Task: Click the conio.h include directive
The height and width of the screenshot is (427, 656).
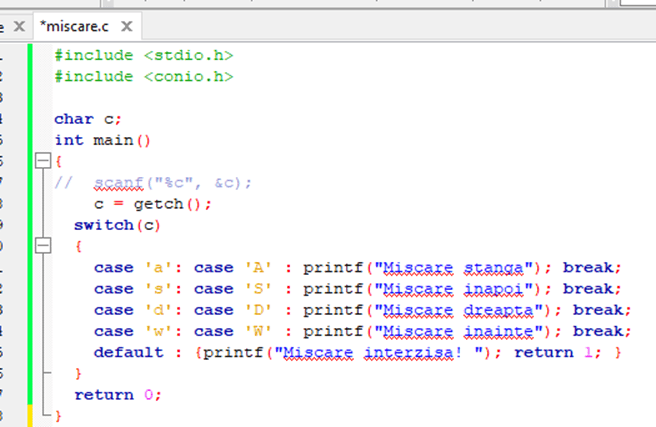Action: [x=143, y=76]
